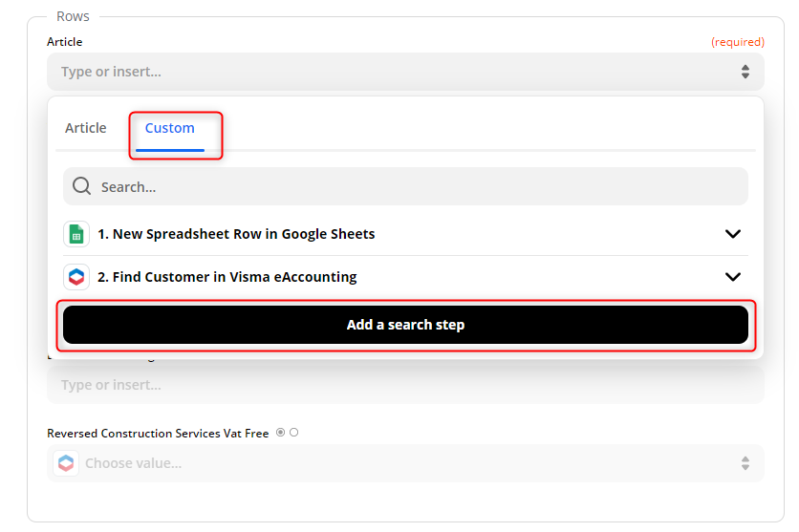
Task: Click the Choose value placeholder text
Action: (x=134, y=463)
